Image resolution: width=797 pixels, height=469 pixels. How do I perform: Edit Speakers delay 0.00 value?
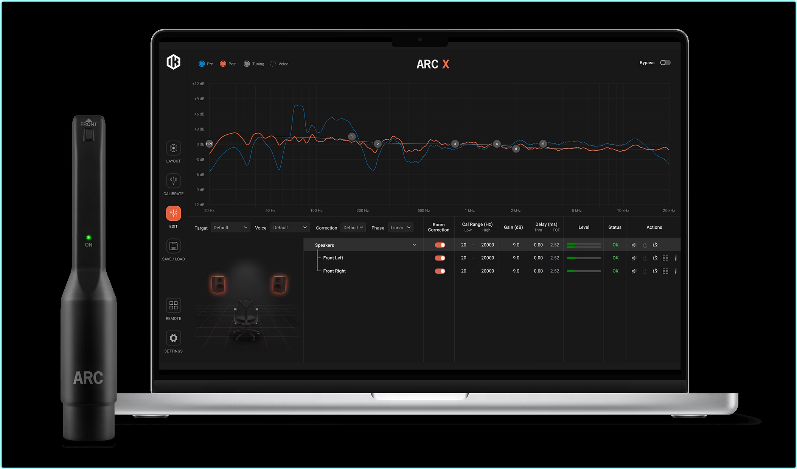(538, 245)
